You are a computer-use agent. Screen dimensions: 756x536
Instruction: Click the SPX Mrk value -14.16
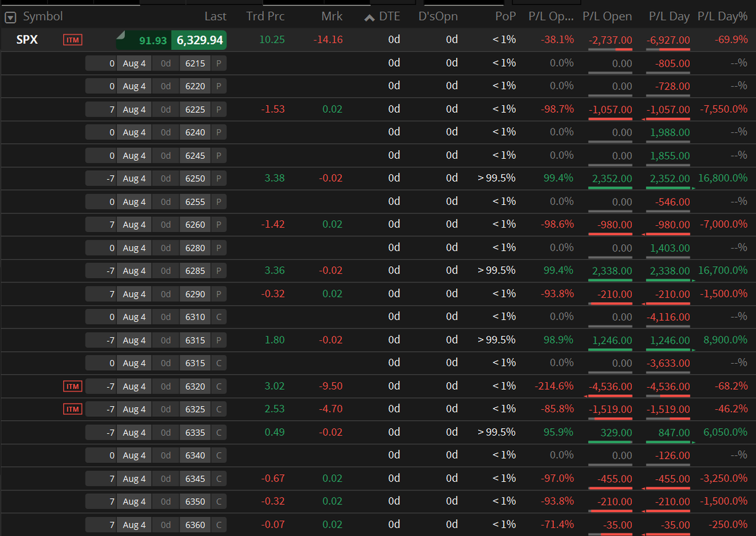328,40
